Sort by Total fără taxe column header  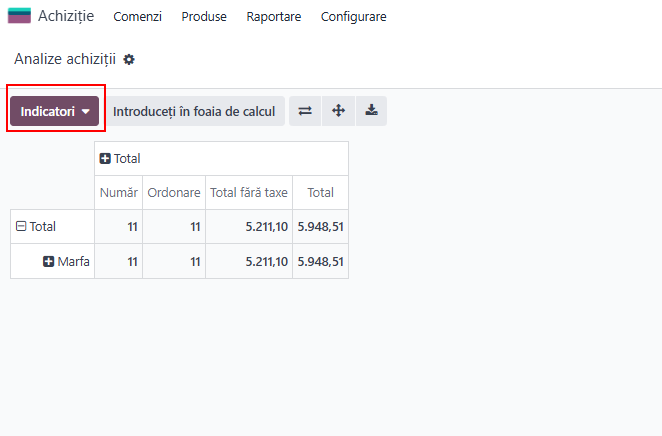point(249,192)
